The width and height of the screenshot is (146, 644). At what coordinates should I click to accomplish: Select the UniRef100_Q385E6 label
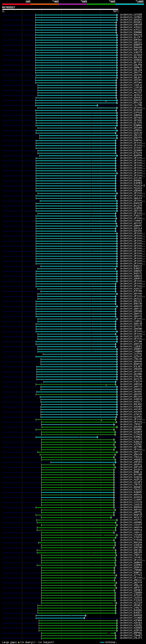coord(131,565)
